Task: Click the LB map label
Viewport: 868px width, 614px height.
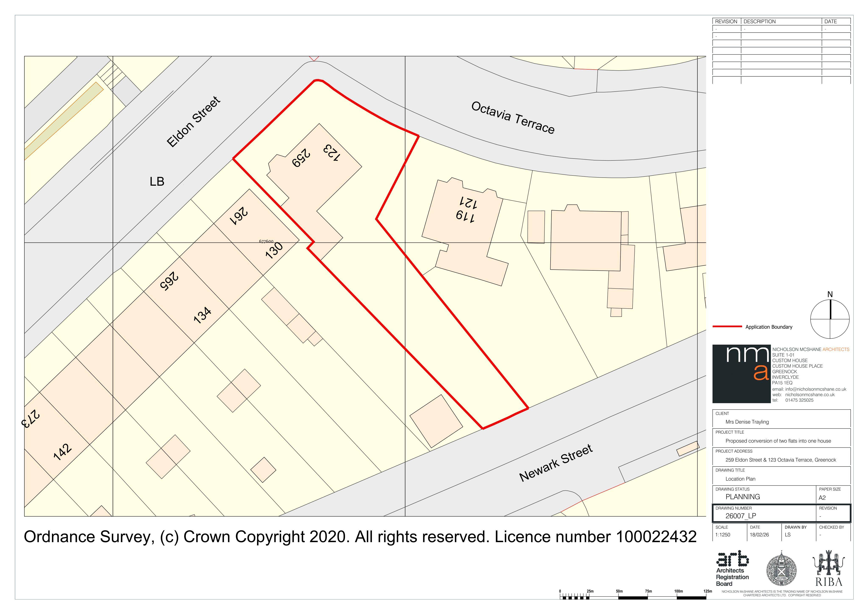Action: [x=157, y=181]
